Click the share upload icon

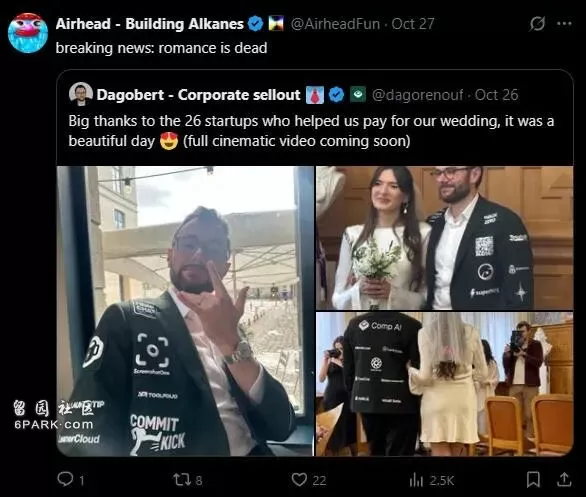(x=564, y=479)
